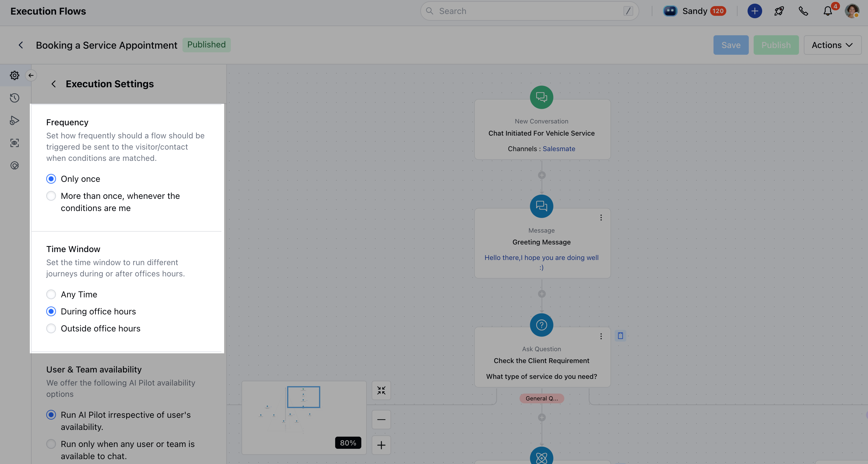The width and height of the screenshot is (868, 464).
Task: Open the goal target icon in sidebar
Action: (15, 165)
